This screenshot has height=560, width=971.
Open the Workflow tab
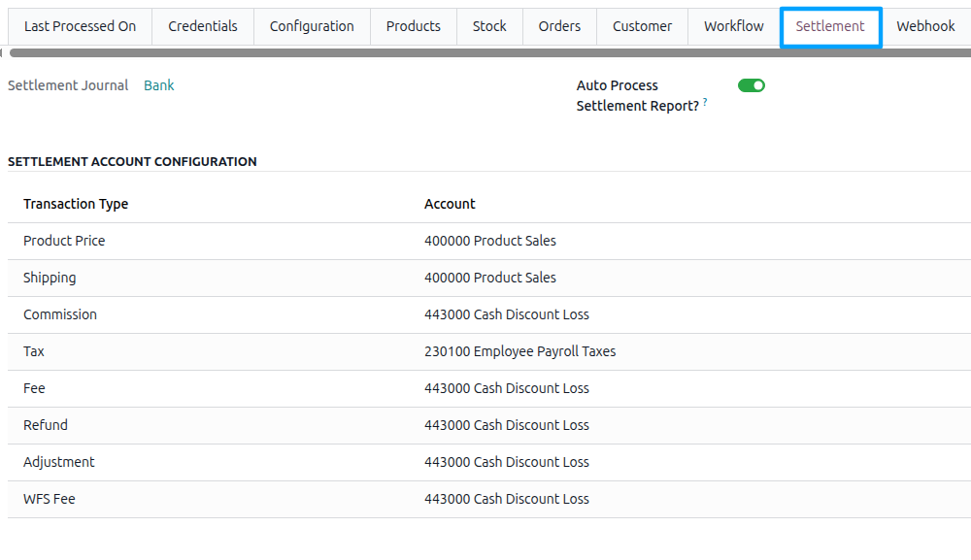(x=734, y=26)
